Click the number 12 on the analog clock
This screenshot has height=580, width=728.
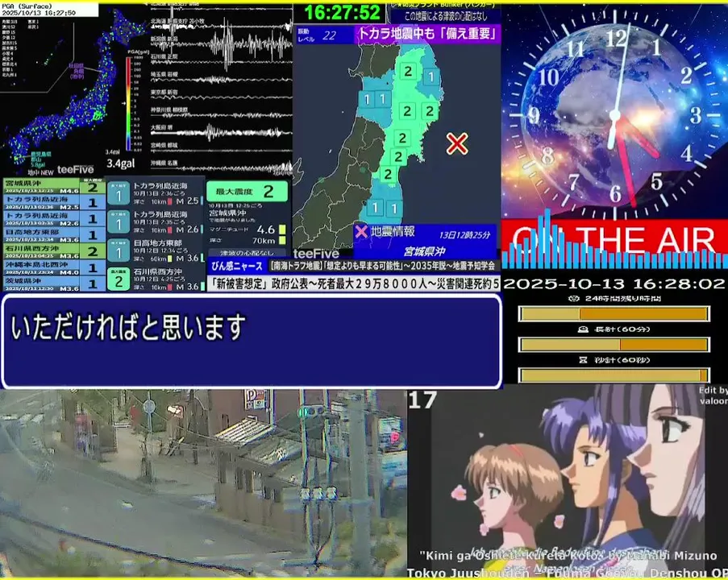[616, 39]
